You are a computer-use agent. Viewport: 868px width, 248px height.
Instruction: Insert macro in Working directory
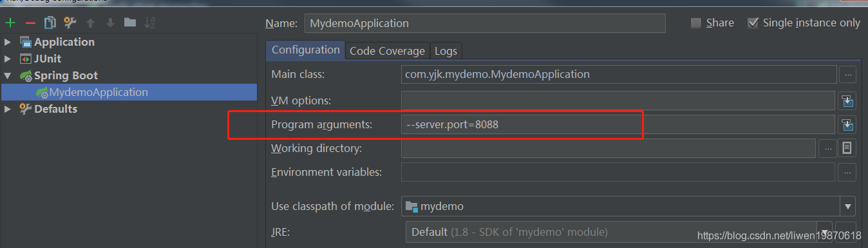click(847, 149)
